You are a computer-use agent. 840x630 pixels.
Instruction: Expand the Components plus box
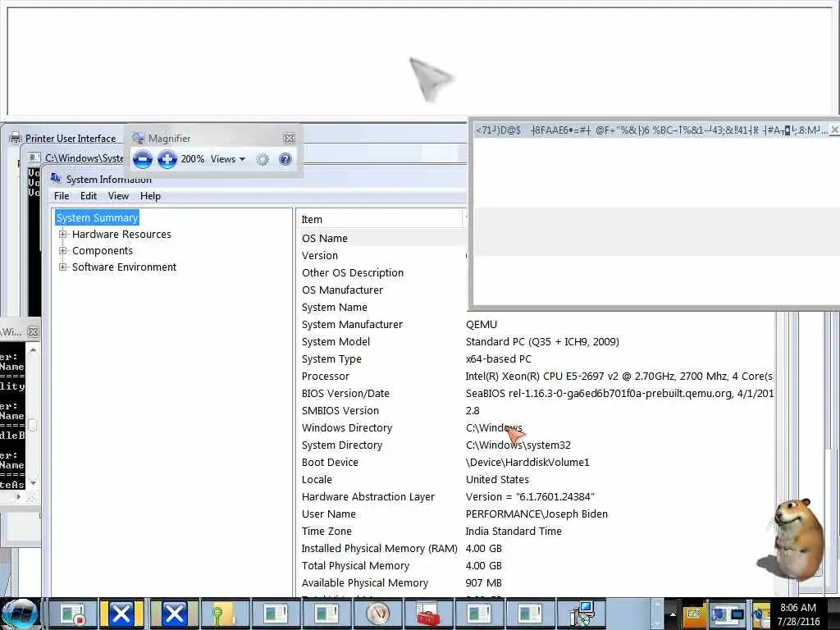(x=62, y=251)
